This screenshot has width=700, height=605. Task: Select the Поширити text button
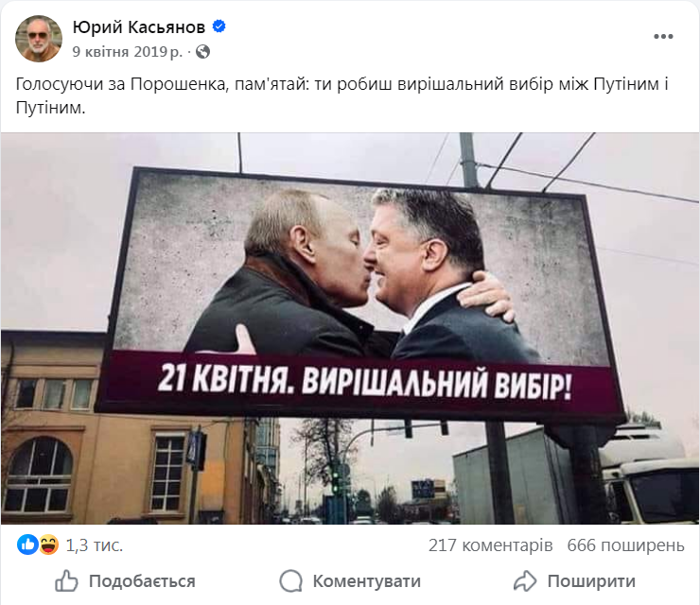pyautogui.click(x=591, y=581)
